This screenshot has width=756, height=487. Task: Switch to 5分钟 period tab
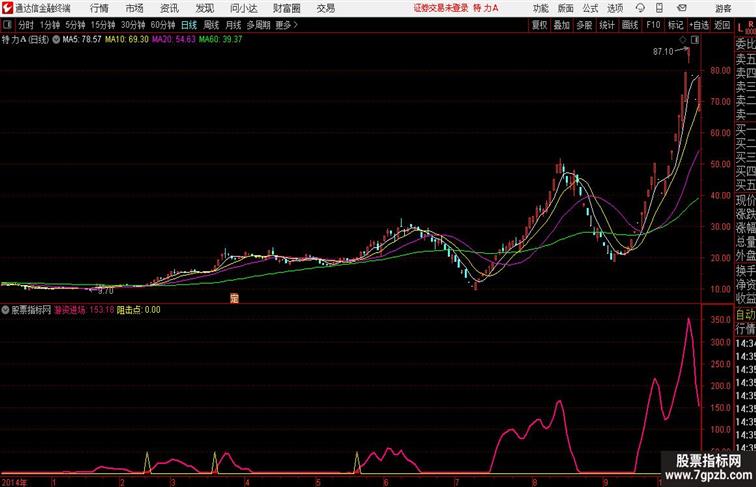[75, 25]
